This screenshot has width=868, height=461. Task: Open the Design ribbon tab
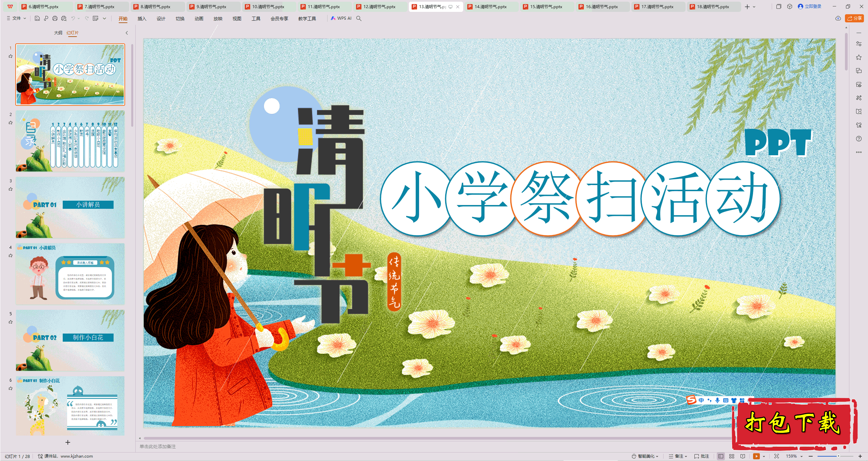pyautogui.click(x=161, y=19)
